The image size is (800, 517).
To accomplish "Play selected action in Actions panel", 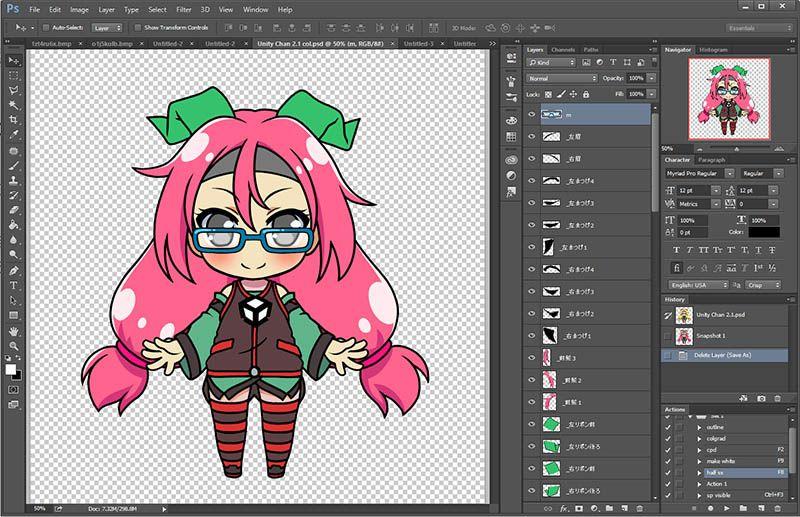I will [727, 508].
